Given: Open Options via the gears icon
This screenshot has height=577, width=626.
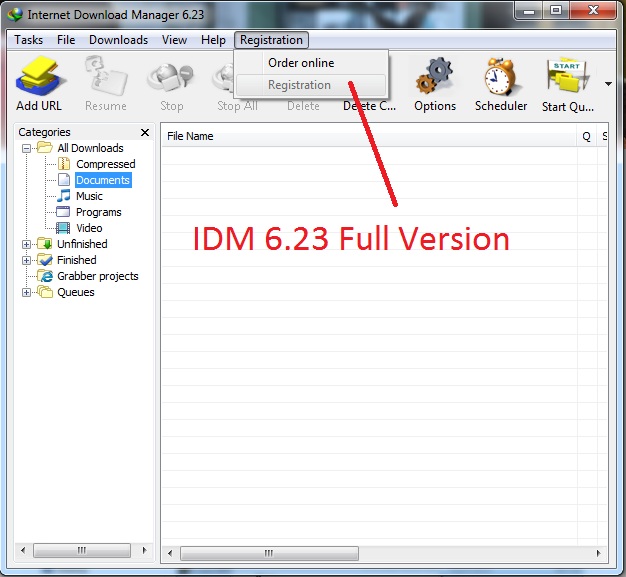Looking at the screenshot, I should 434,76.
